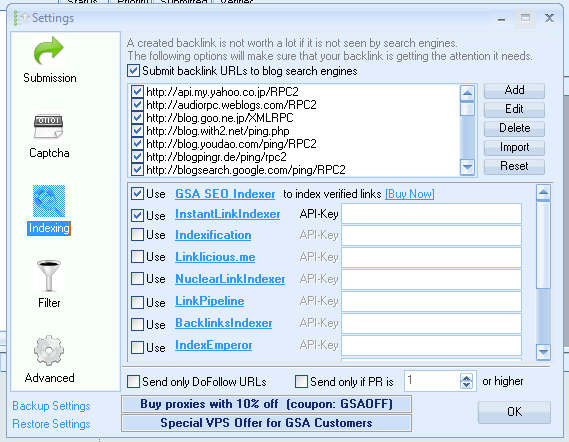The image size is (569, 442).
Task: Uncheck the blogpingr.de/ping/rpc2 entry
Action: point(137,157)
